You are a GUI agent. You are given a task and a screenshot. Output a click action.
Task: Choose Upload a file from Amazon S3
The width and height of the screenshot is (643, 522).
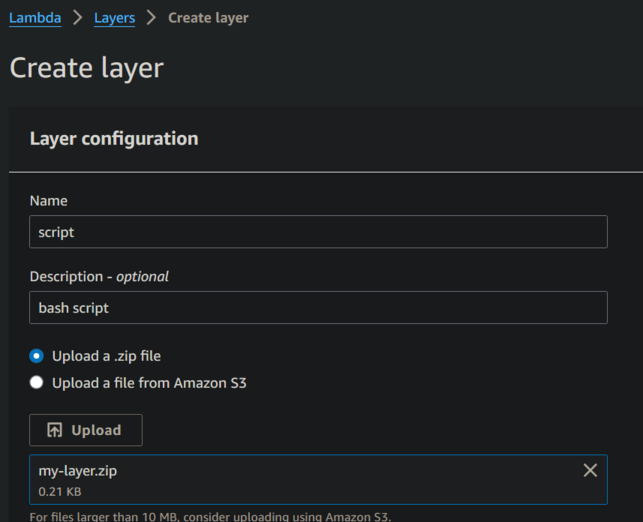coord(37,382)
